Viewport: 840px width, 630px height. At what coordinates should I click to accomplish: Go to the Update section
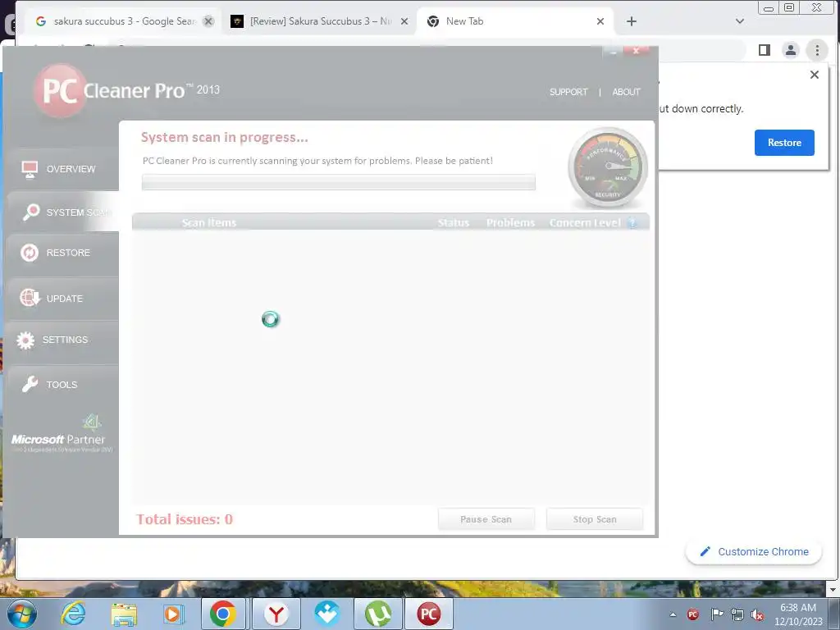click(x=62, y=299)
